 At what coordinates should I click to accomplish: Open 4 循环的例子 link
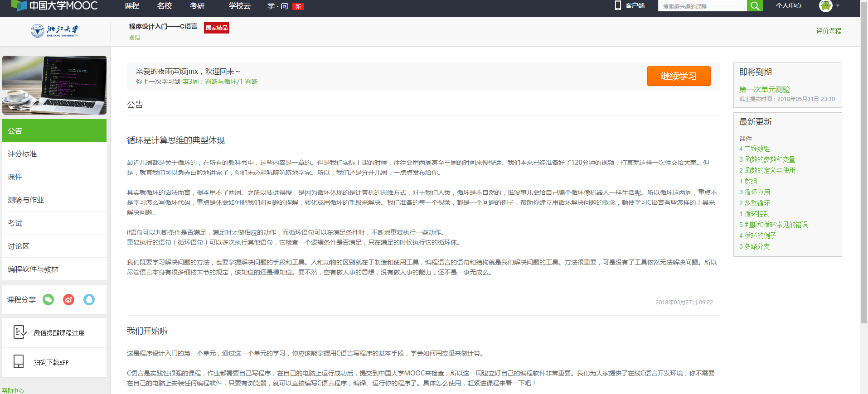(x=757, y=235)
